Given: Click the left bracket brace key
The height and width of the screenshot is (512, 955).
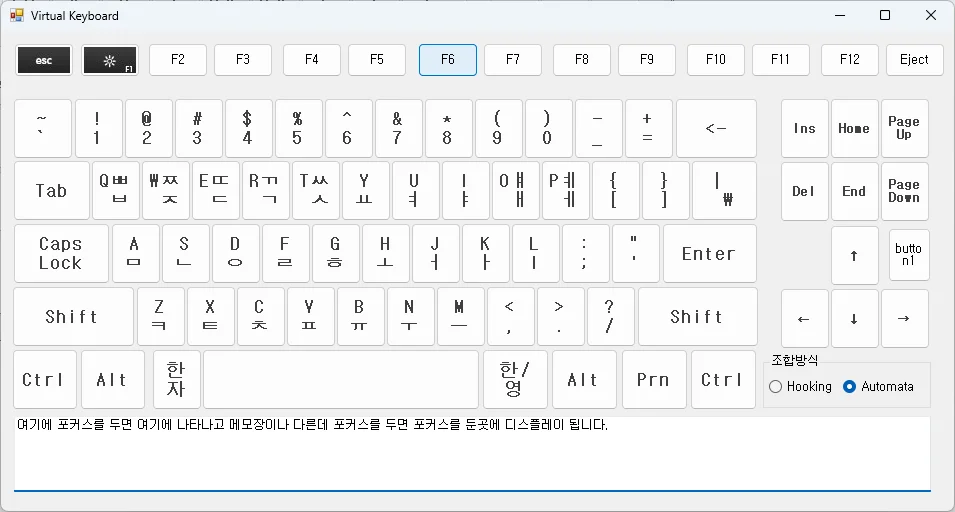Looking at the screenshot, I should tap(615, 191).
